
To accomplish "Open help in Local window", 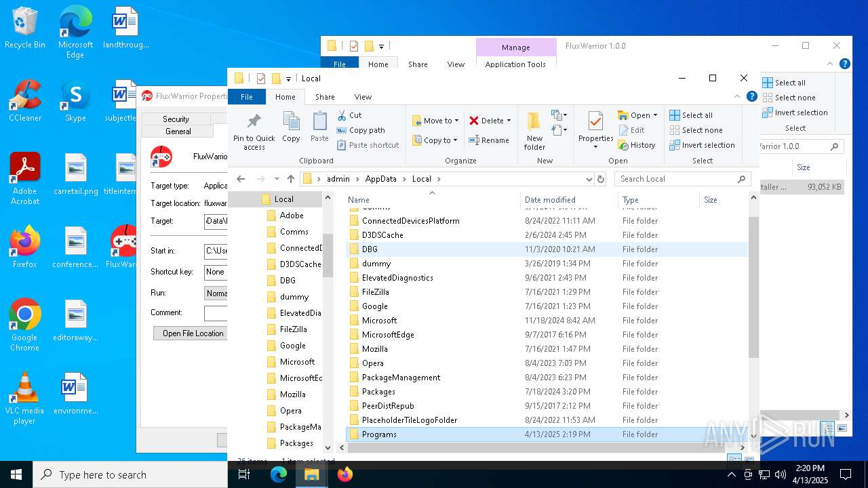I will click(752, 97).
